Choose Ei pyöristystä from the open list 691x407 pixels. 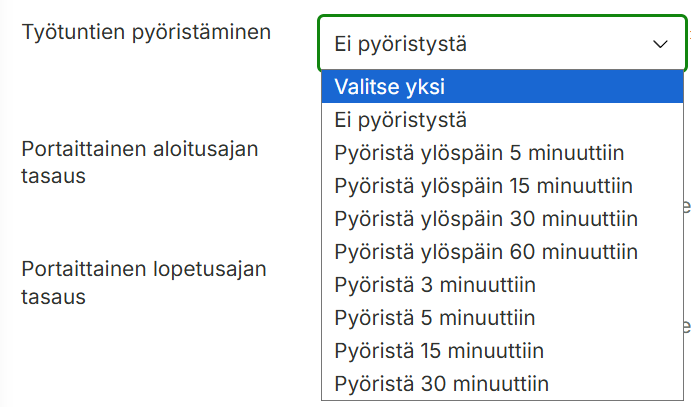502,120
